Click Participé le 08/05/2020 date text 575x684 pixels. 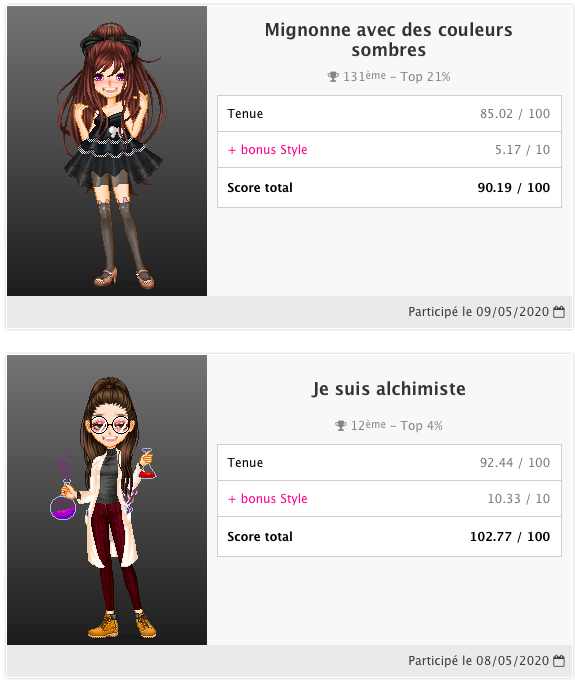(479, 660)
